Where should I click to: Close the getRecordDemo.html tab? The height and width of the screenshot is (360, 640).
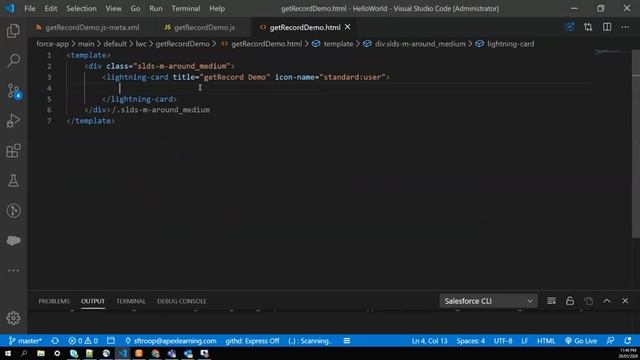[x=347, y=27]
